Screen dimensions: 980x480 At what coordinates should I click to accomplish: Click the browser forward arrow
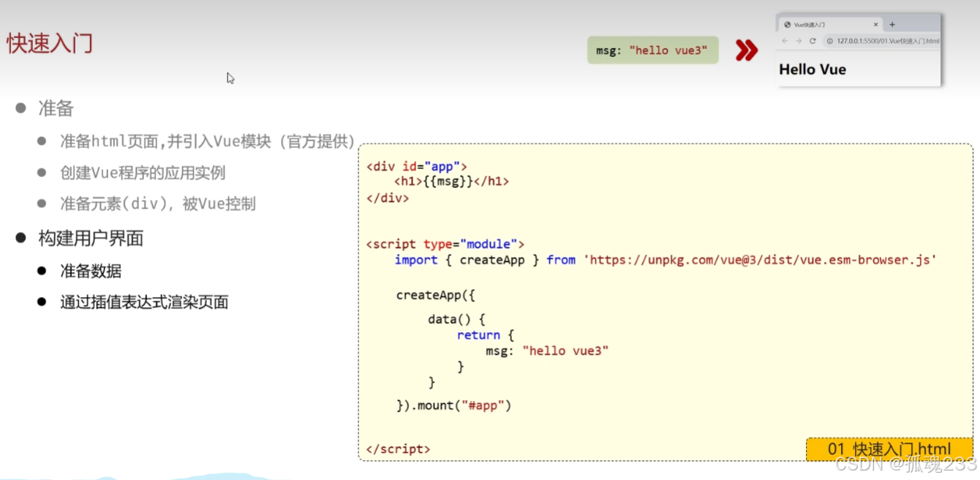(x=799, y=41)
